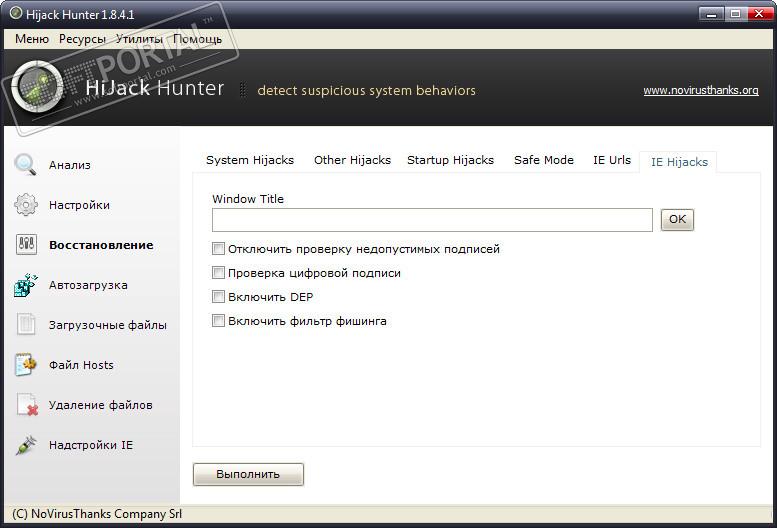This screenshot has width=777, height=528.
Task: Close the Hijack Hunter window
Action: pyautogui.click(x=759, y=14)
